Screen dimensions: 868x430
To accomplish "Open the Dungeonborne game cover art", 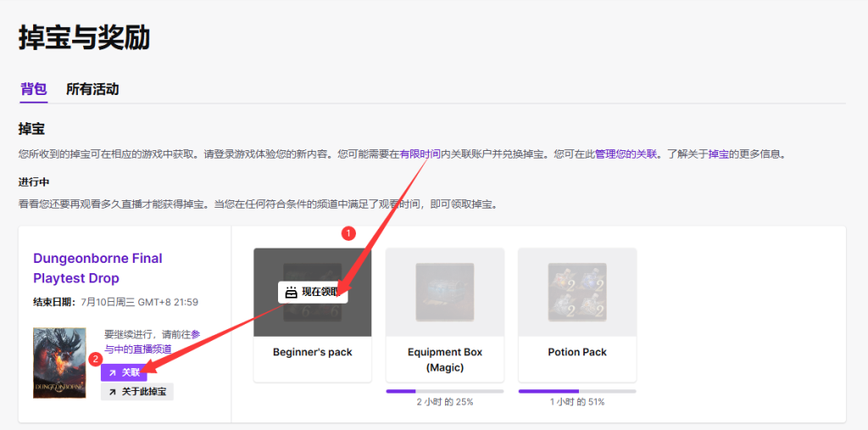I will 59,363.
